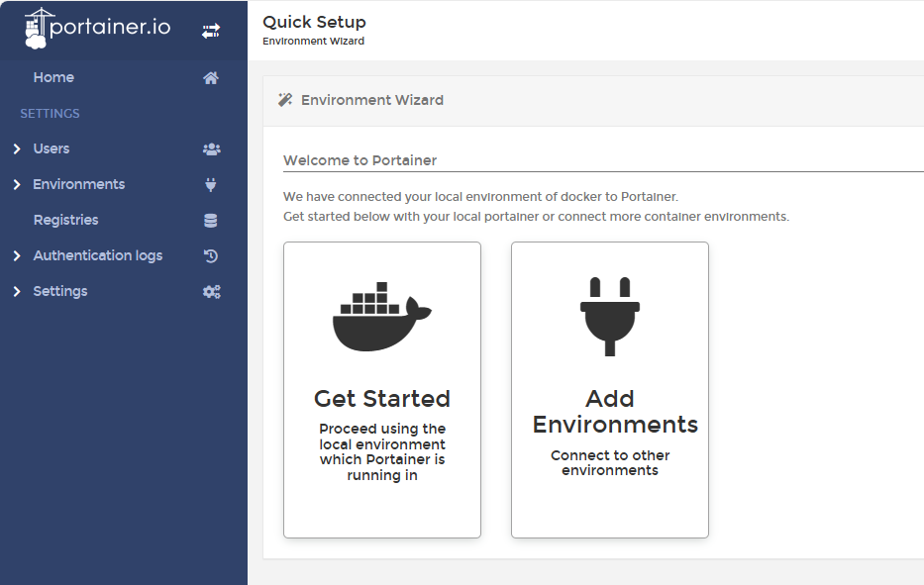Click the Environment Wizard magic wand icon

(x=285, y=100)
